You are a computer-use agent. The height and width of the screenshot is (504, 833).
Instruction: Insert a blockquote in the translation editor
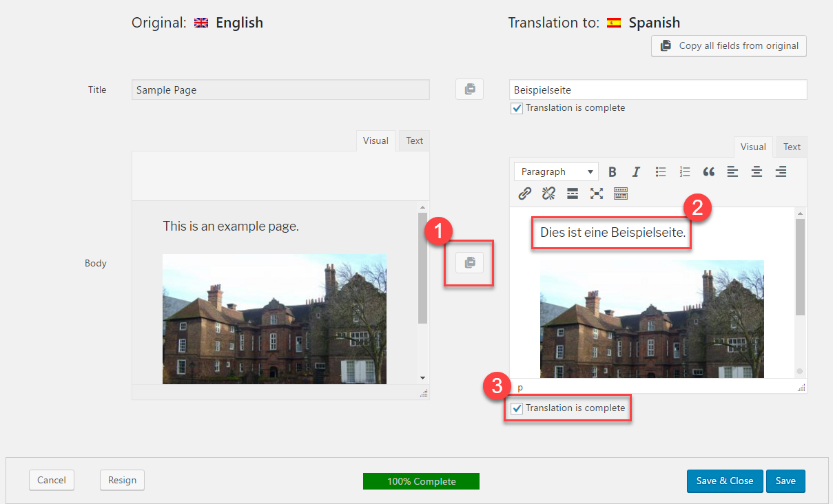tap(708, 172)
